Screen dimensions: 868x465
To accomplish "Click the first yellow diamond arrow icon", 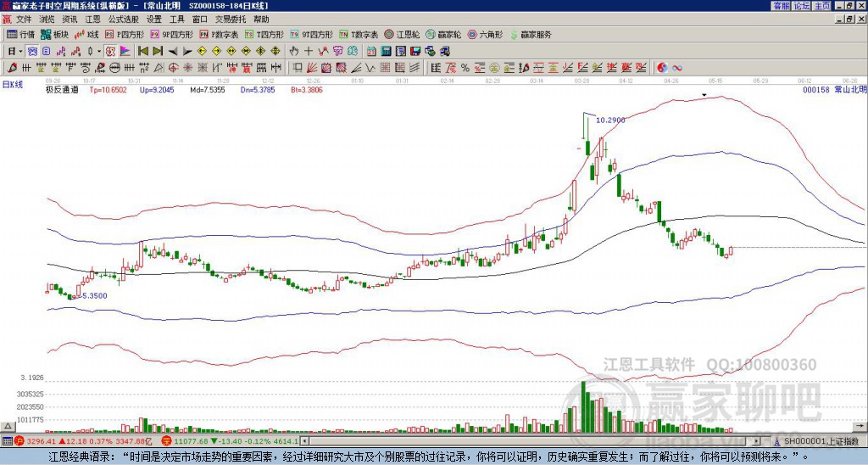I will pyautogui.click(x=202, y=51).
